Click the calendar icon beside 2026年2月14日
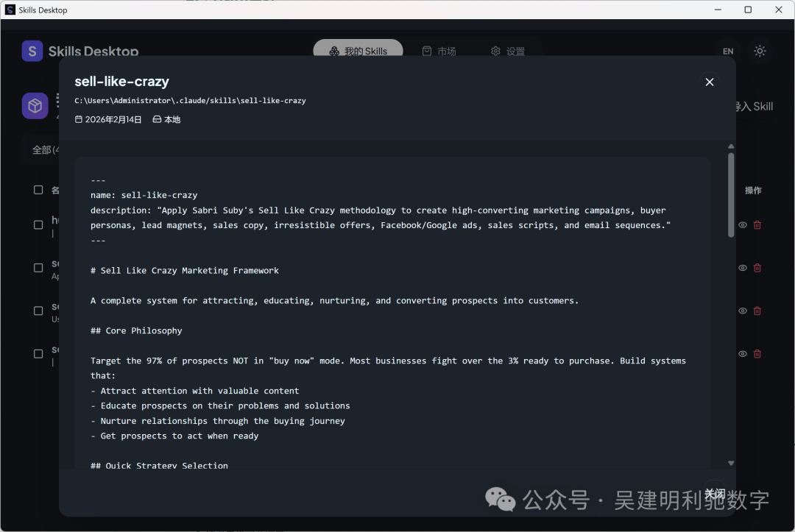Viewport: 795px width, 532px height. click(79, 120)
